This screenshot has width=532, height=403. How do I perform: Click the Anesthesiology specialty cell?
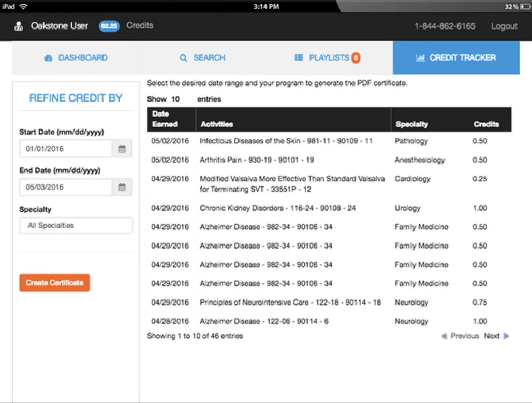420,160
